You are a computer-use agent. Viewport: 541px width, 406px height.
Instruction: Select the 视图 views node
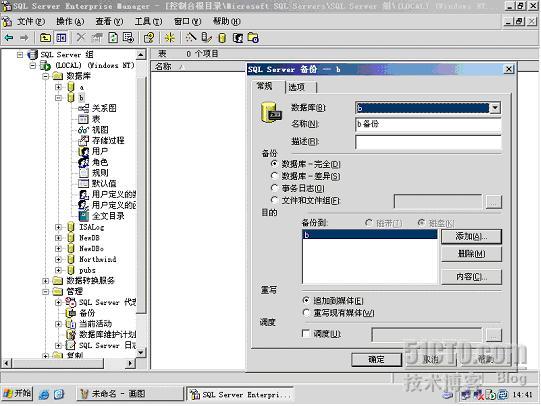(100, 130)
